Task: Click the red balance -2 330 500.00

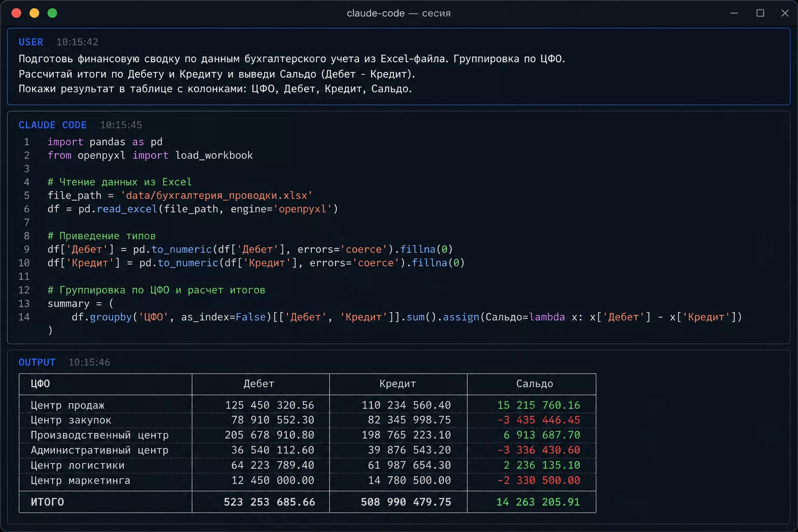Action: 539,481
